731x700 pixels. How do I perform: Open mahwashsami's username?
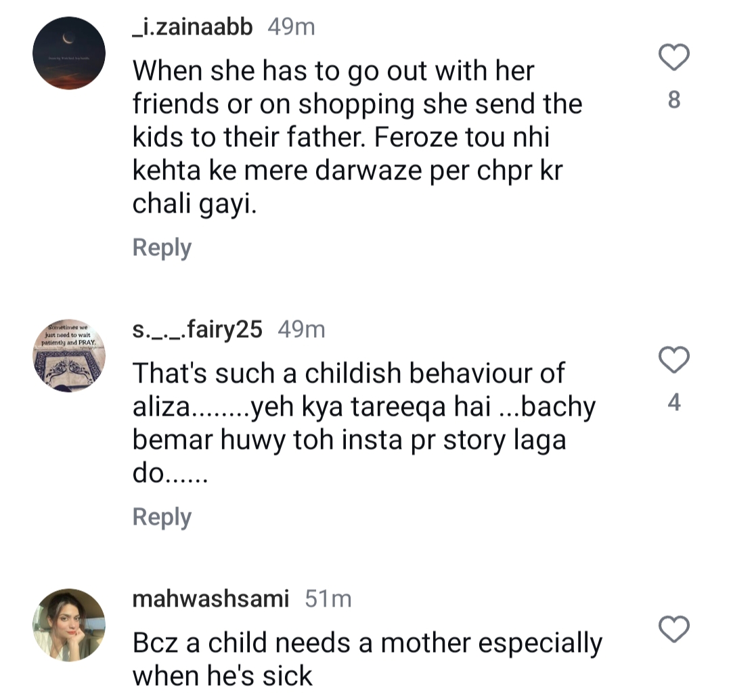pyautogui.click(x=210, y=598)
